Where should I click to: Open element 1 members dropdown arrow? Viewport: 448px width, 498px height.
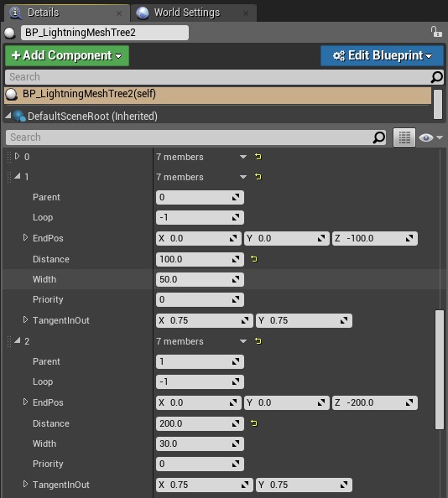pyautogui.click(x=243, y=177)
